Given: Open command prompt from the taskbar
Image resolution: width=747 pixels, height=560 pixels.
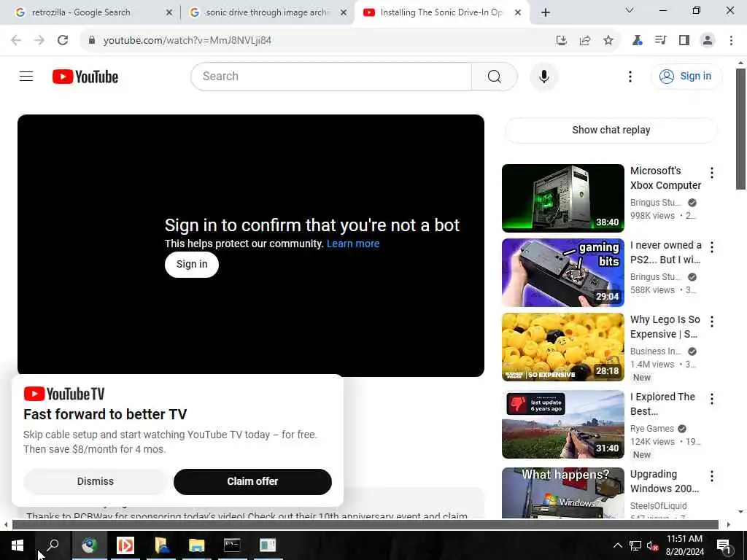Looking at the screenshot, I should pos(232,545).
